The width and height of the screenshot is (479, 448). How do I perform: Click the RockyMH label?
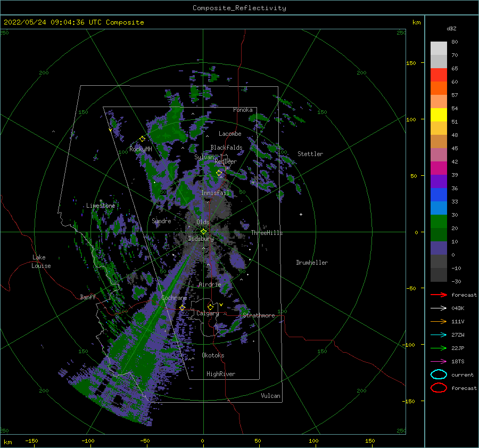(141, 149)
